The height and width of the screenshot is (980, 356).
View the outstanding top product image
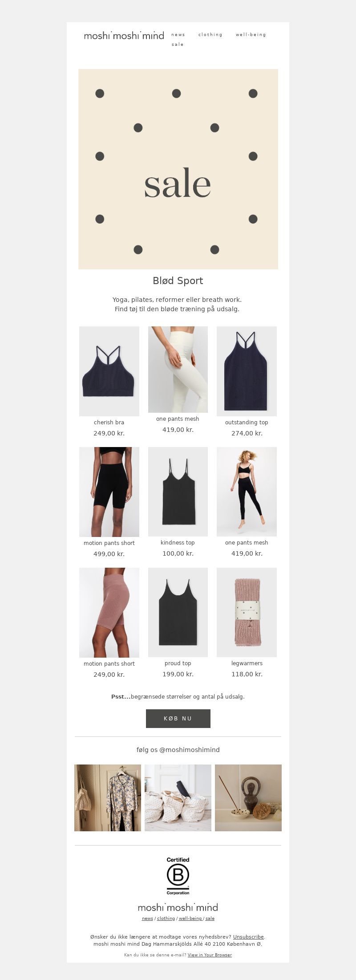[247, 371]
